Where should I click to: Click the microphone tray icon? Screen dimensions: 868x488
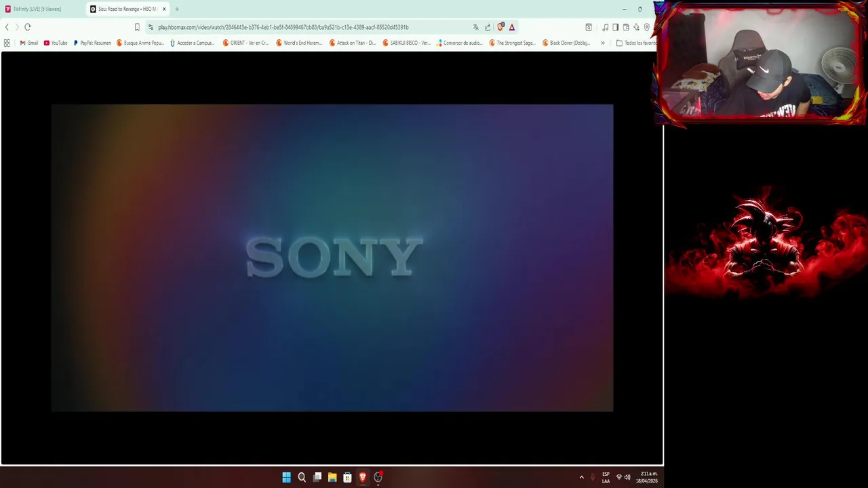click(x=593, y=477)
